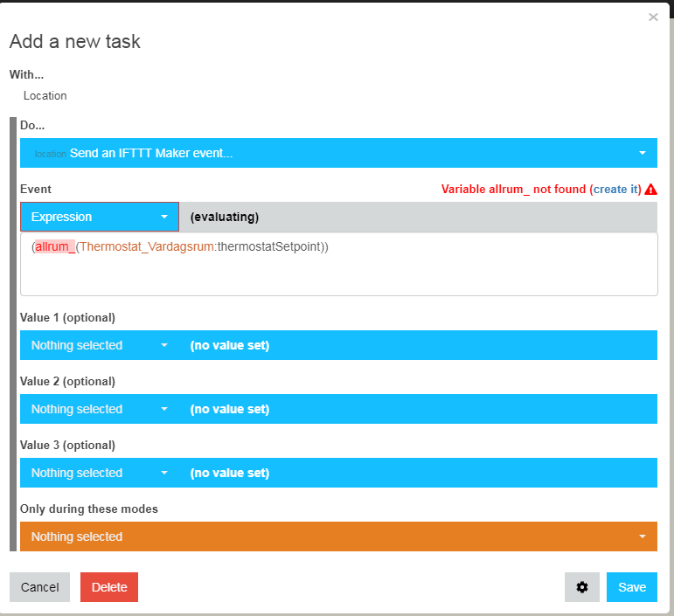The width and height of the screenshot is (674, 616).
Task: Click Value 1 (no value set) field
Action: tap(418, 345)
